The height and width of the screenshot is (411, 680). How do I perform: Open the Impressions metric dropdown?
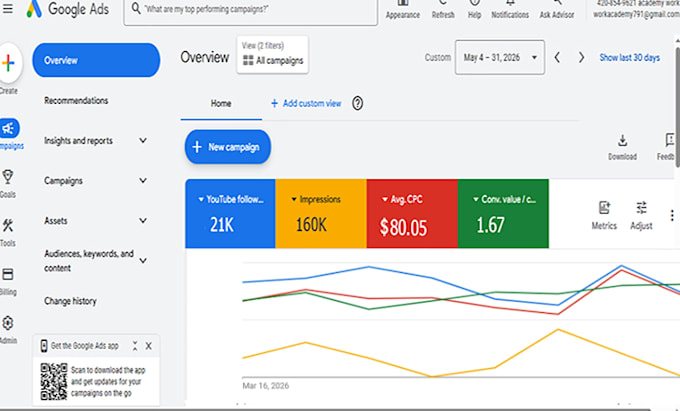click(316, 199)
